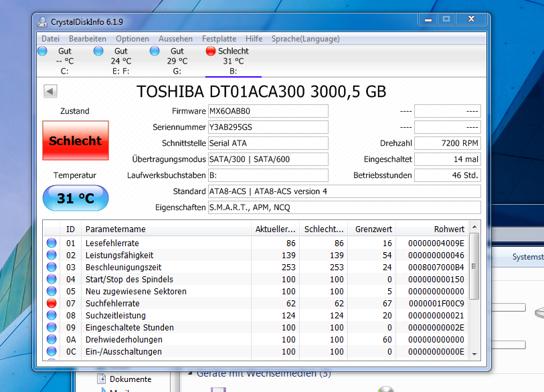Open the Optionen menu
The height and width of the screenshot is (392, 544).
point(132,39)
